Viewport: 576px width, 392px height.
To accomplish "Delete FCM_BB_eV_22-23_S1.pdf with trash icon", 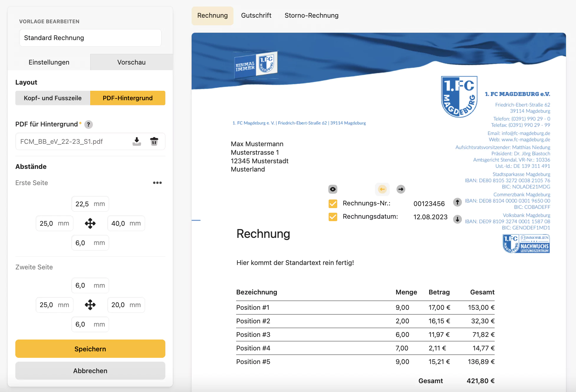I will [154, 141].
